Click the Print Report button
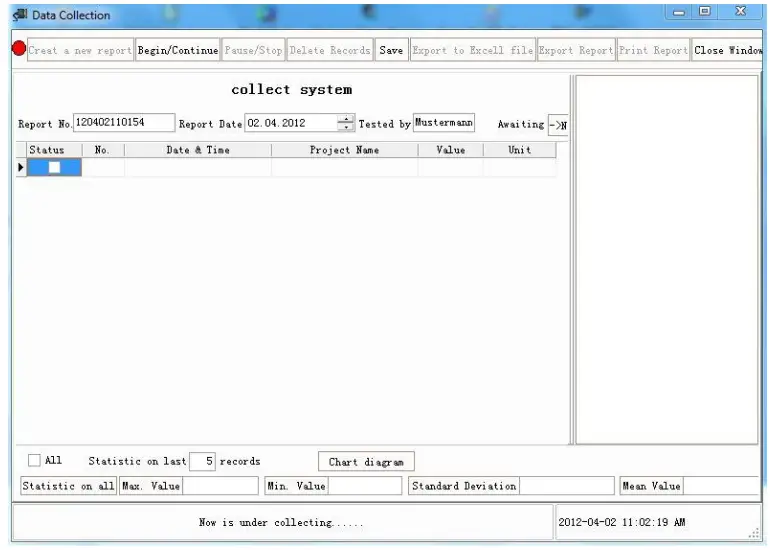The height and width of the screenshot is (550, 770). coord(653,50)
